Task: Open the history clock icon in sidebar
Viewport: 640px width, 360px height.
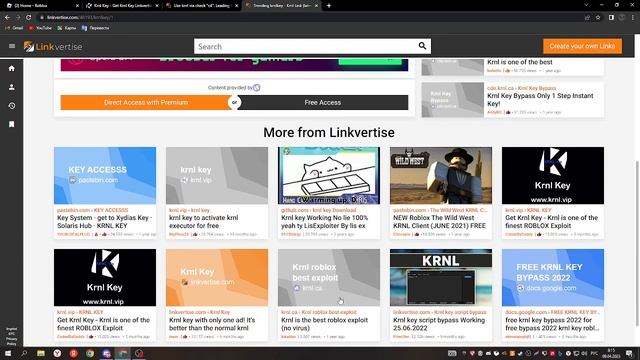Action: point(11,106)
